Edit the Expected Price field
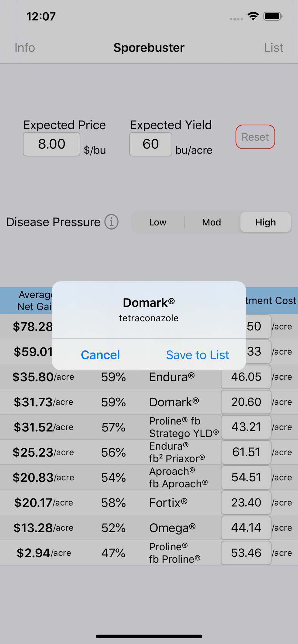The image size is (298, 644). (x=52, y=144)
